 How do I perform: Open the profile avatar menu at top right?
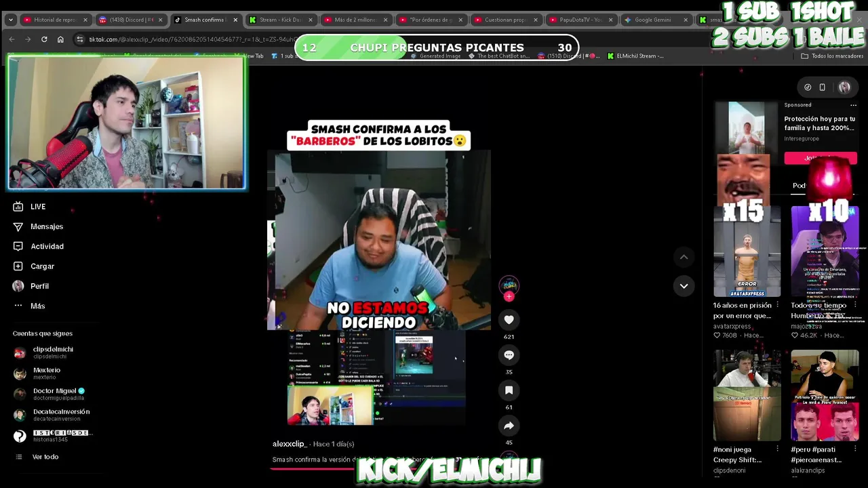point(844,87)
